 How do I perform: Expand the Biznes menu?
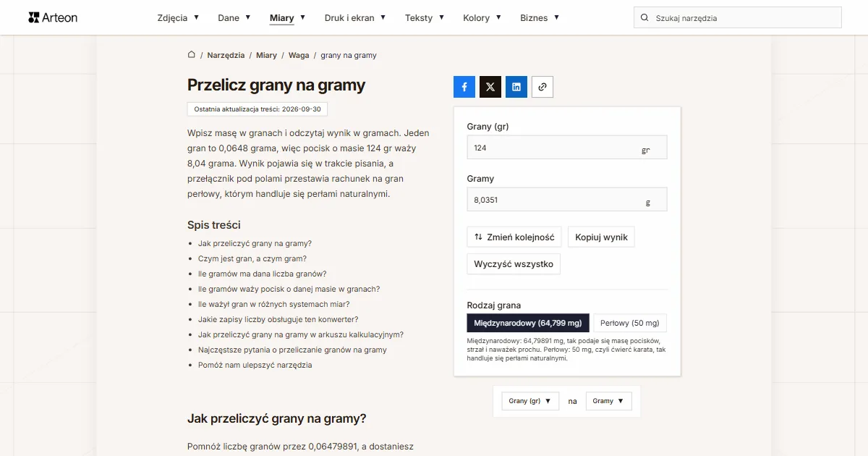[x=540, y=18]
